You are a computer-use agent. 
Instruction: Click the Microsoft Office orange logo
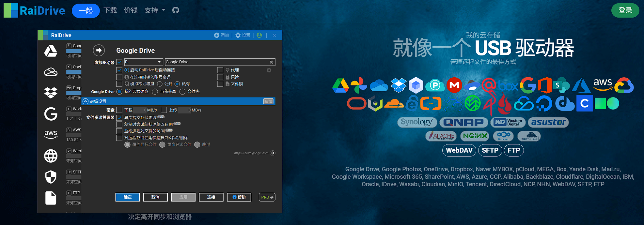point(544,85)
